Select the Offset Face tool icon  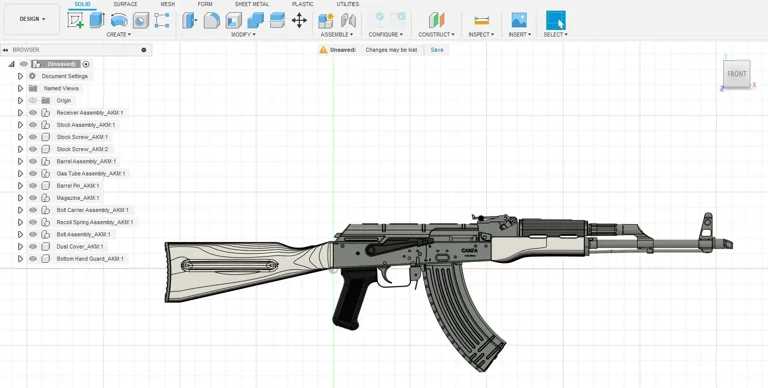tap(277, 20)
